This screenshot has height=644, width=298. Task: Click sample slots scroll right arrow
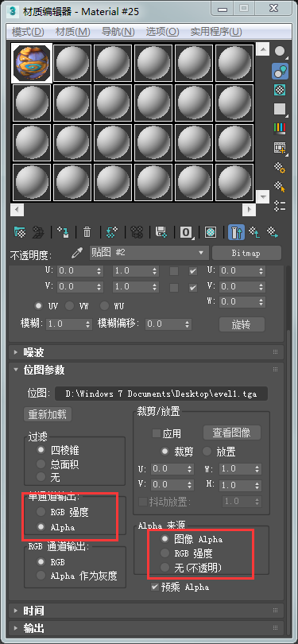coord(250,210)
